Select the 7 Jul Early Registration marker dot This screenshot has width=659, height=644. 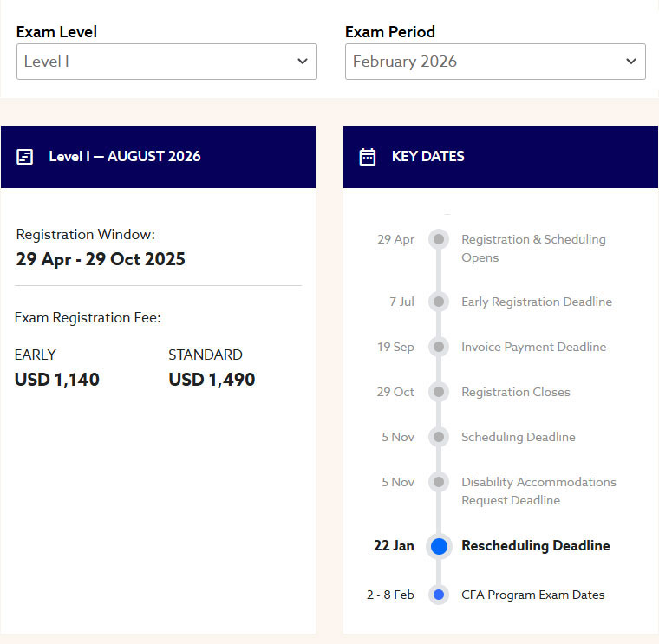pyautogui.click(x=439, y=302)
